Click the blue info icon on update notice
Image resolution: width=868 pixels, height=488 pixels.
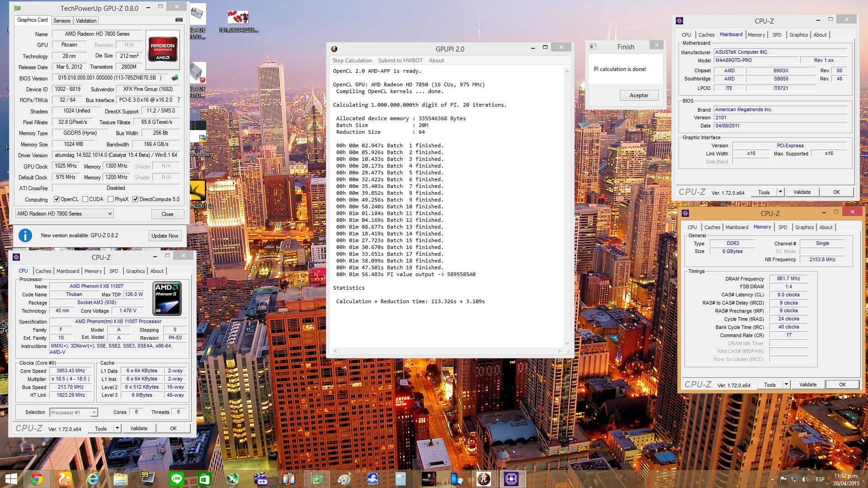[x=25, y=235]
